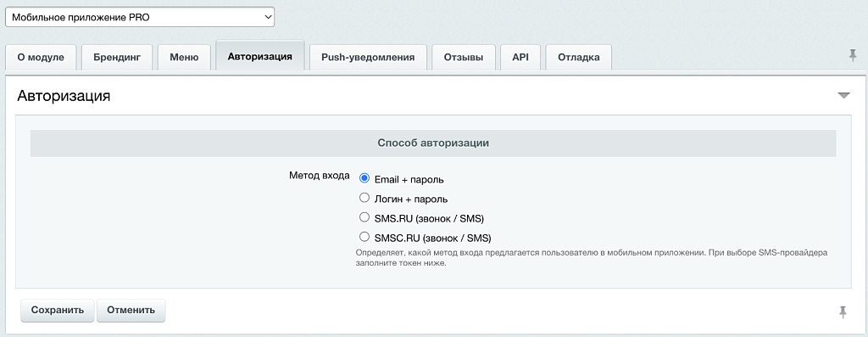868x337 pixels.
Task: Collapse the Авторизация section with the triangle
Action: pyautogui.click(x=843, y=96)
